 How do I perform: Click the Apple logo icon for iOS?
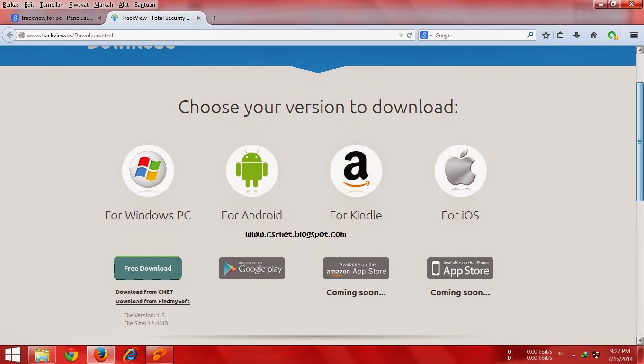pos(460,171)
